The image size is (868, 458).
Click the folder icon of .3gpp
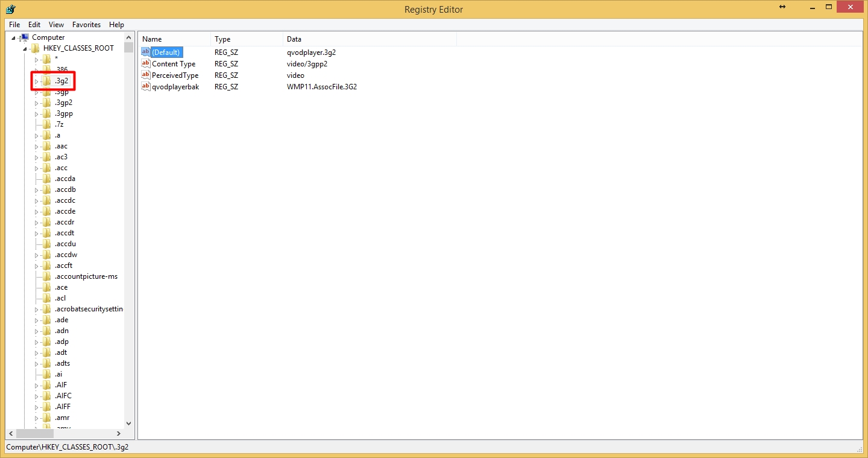(47, 113)
